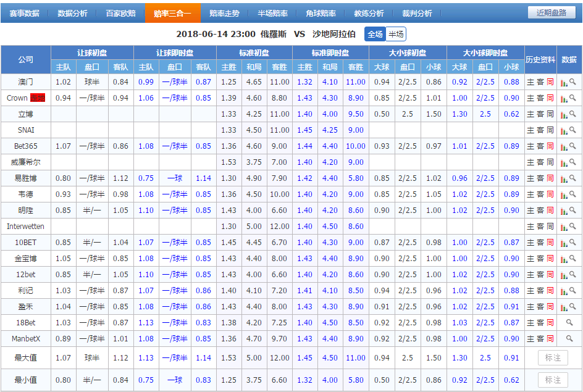This screenshot has width=583, height=392.
Task: Switch odds view to 半场
Action: point(396,34)
